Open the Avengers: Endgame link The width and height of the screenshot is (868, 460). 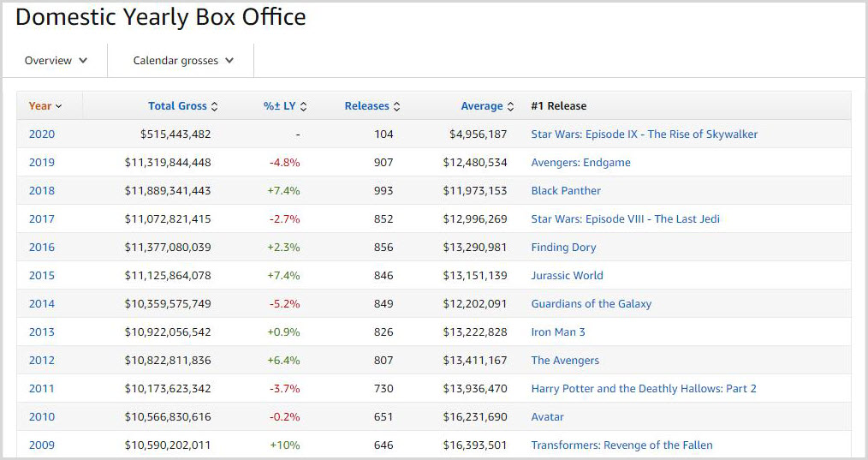pyautogui.click(x=580, y=163)
